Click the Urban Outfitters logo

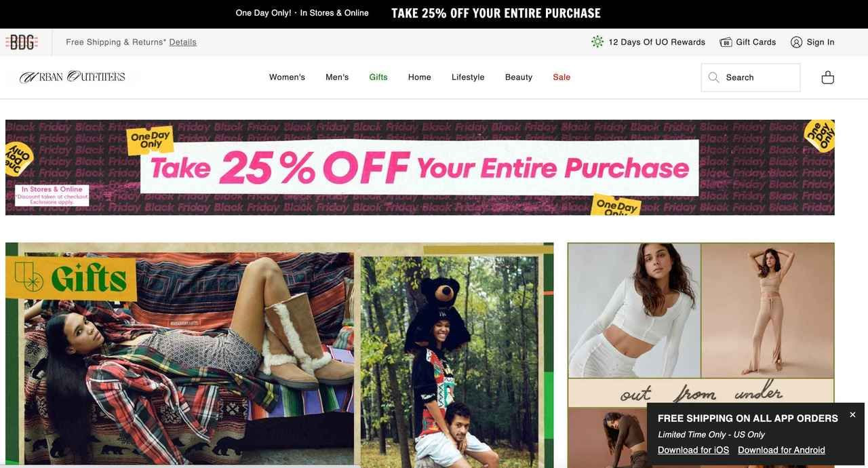coord(73,77)
